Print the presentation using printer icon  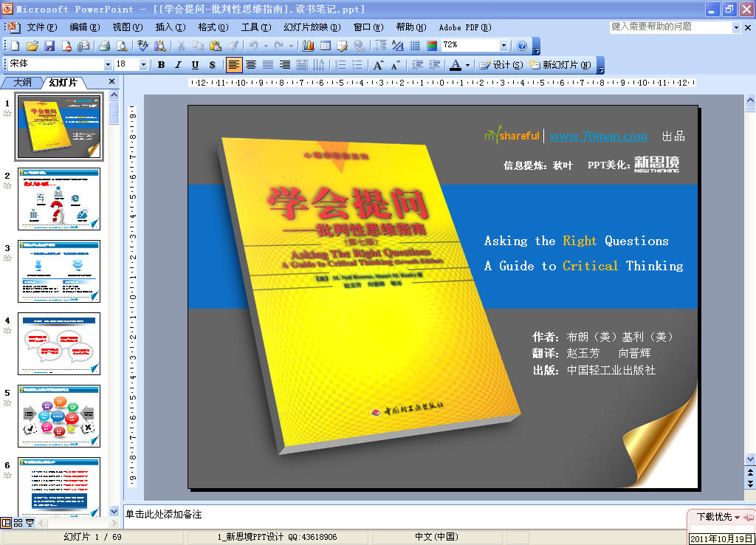(x=105, y=46)
